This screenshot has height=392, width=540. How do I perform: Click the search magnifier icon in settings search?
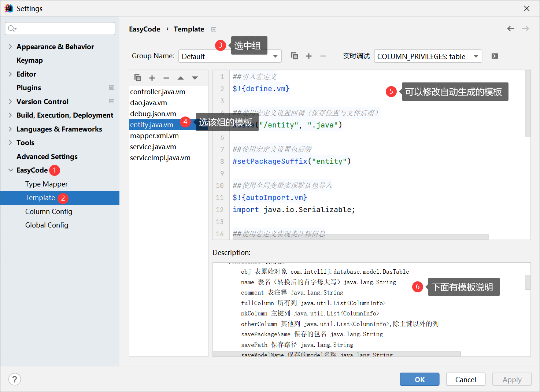point(12,29)
